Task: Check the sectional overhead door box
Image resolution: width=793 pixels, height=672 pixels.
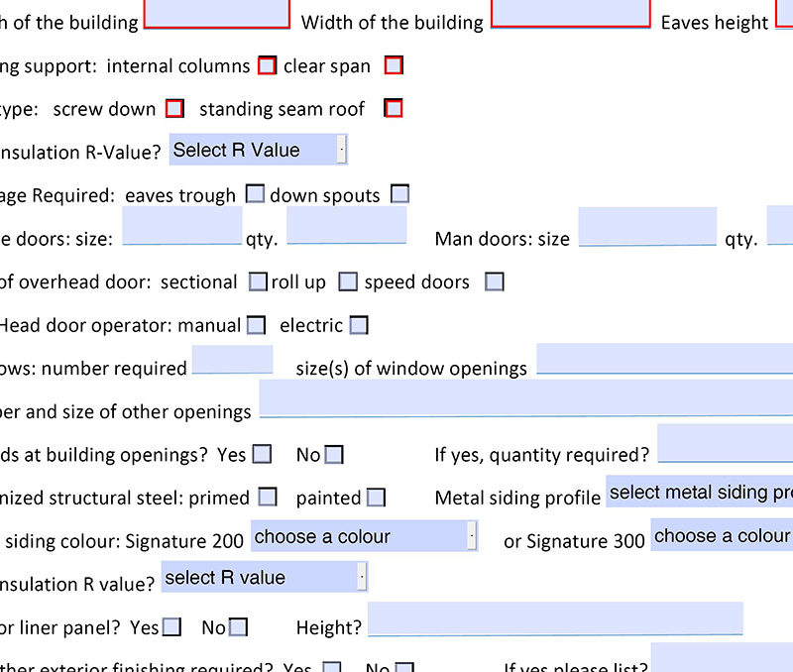Action: click(258, 281)
